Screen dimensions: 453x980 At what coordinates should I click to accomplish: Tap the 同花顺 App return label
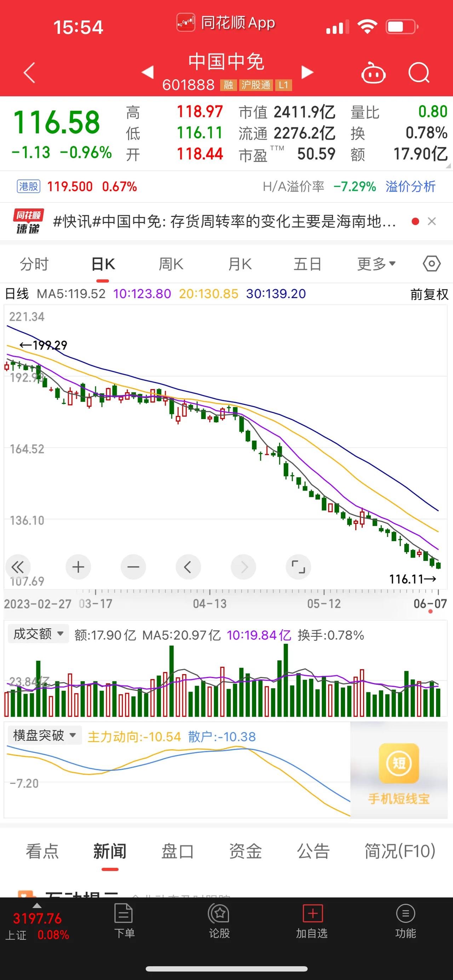tap(226, 23)
